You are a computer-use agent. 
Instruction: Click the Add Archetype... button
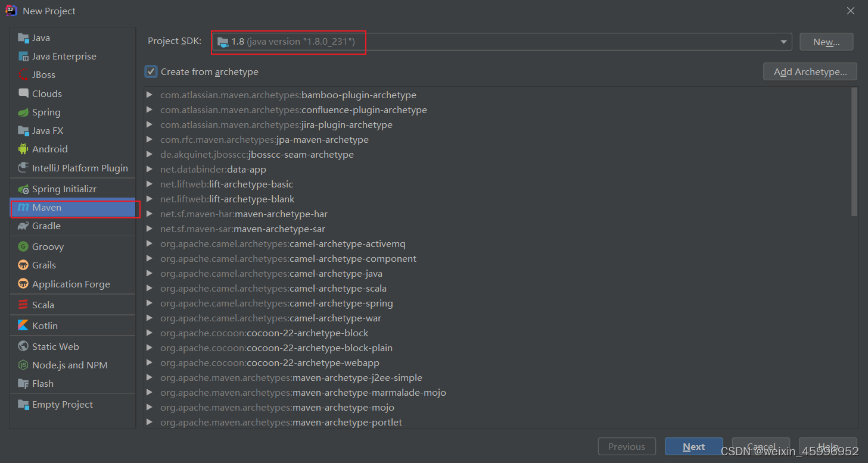pyautogui.click(x=810, y=71)
